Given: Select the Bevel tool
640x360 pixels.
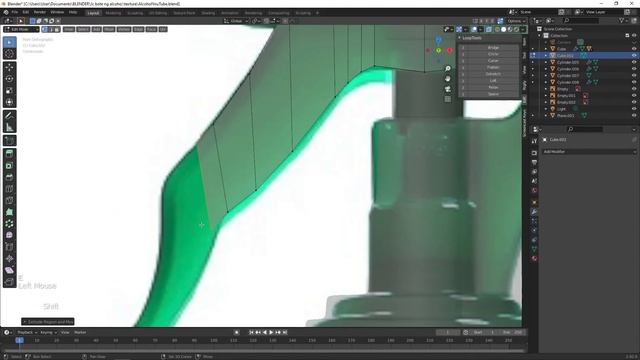Looking at the screenshot, I should click(x=9, y=177).
